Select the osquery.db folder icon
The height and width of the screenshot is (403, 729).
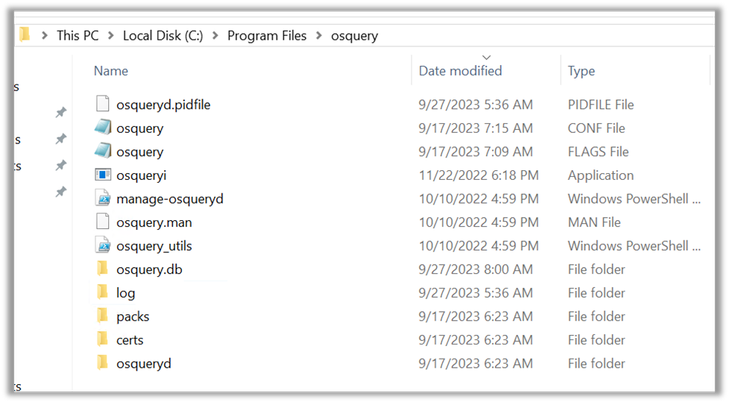point(103,268)
